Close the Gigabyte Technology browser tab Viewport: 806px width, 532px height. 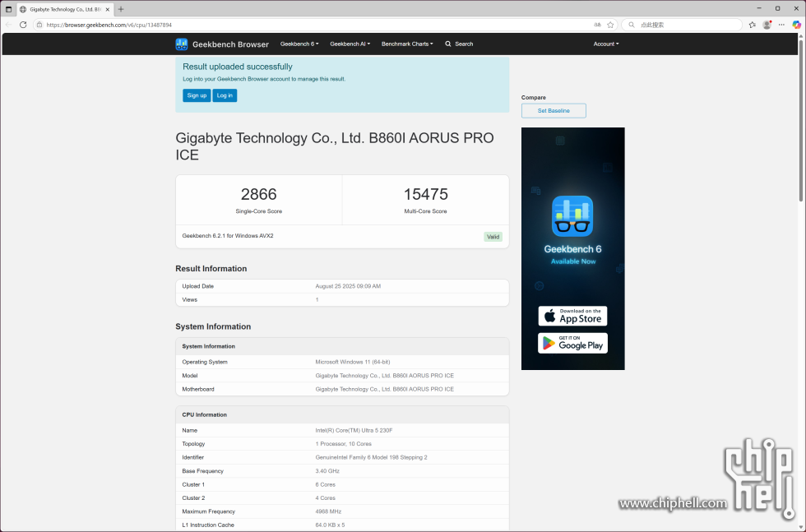(x=108, y=9)
